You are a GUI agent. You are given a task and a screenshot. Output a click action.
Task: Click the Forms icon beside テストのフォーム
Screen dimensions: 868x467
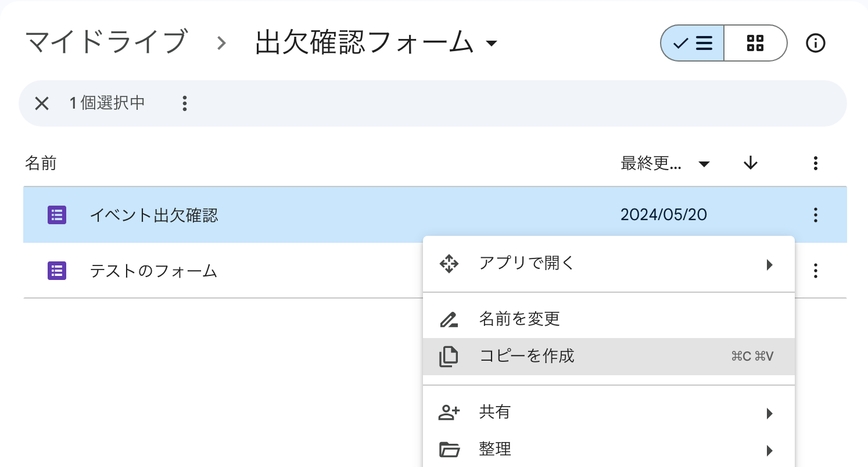click(x=57, y=271)
